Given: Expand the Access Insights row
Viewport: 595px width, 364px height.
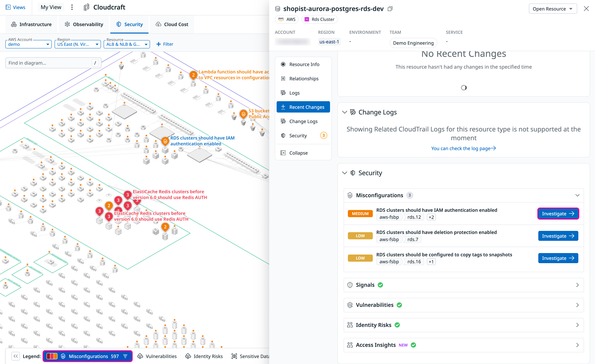Looking at the screenshot, I should (x=464, y=345).
